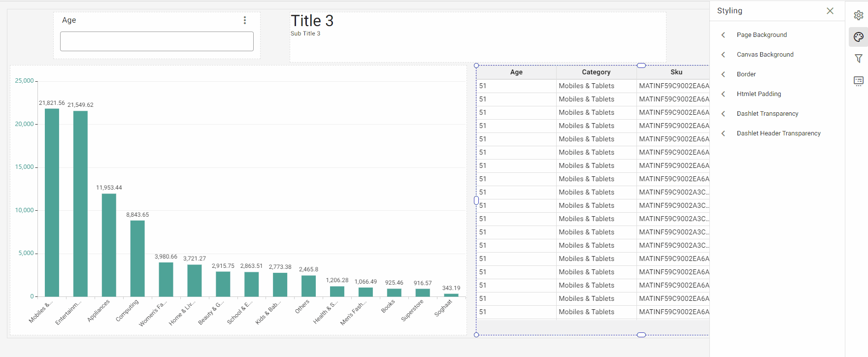The image size is (868, 357).
Task: Click the Age filter input box
Action: point(157,41)
